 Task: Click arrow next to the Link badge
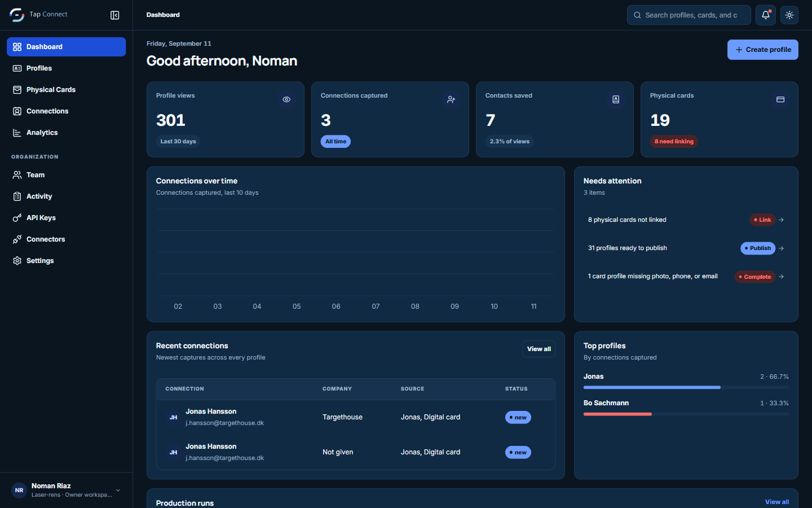[x=782, y=220]
